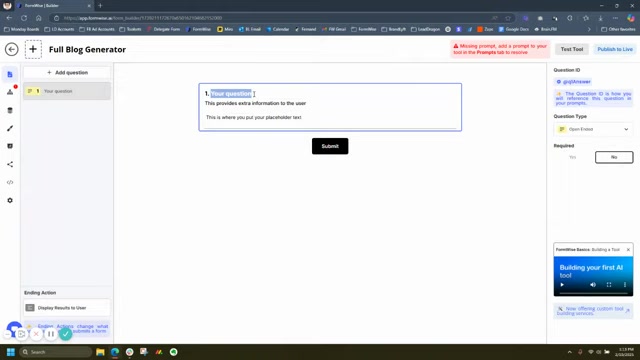The height and width of the screenshot is (360, 640).
Task: Open the Windows Start menu
Action: (11, 352)
